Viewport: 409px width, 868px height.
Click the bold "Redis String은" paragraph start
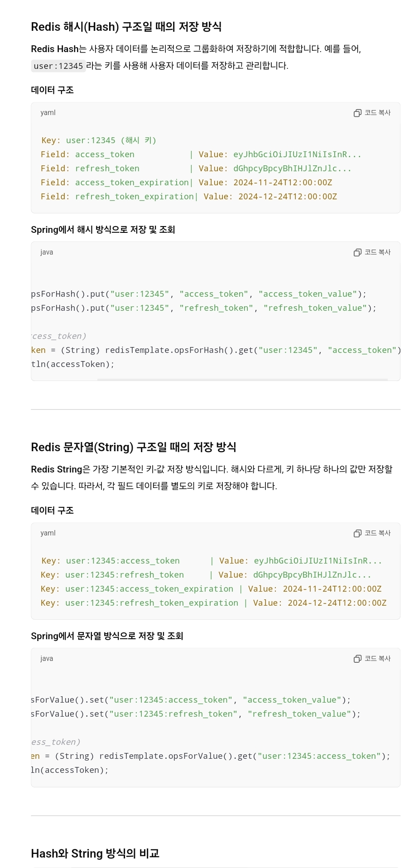point(62,469)
